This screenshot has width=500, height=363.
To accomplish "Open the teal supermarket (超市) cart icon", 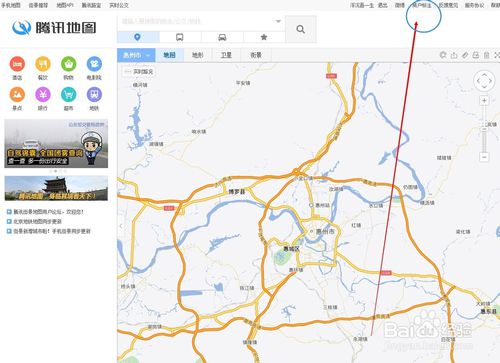I will [69, 95].
